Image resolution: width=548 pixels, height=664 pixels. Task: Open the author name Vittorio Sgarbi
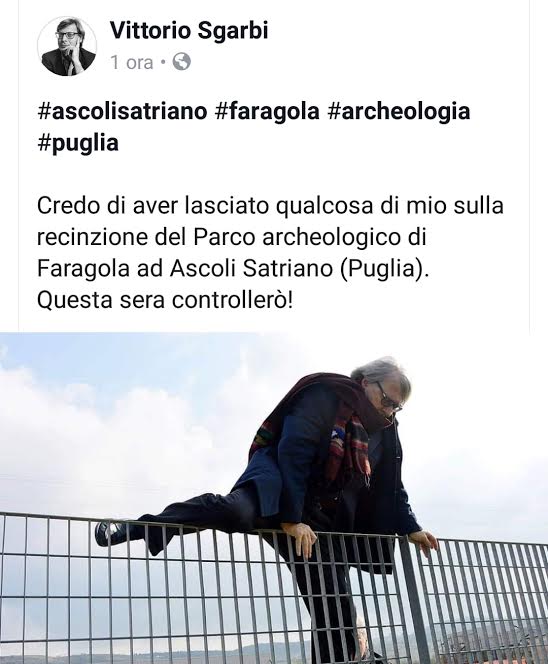click(x=189, y=31)
